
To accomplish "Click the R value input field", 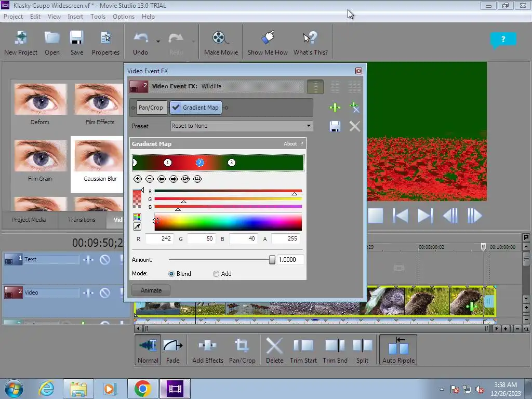I will point(159,239).
